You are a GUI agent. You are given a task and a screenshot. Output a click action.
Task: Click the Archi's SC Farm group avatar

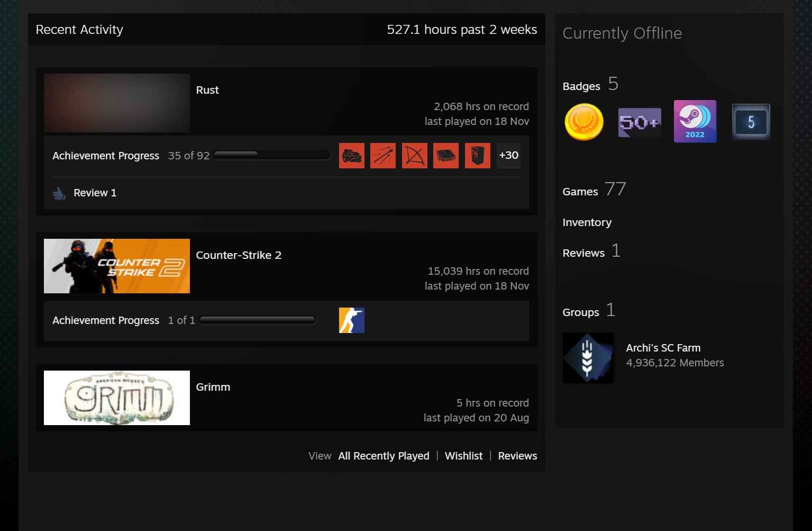(x=588, y=358)
